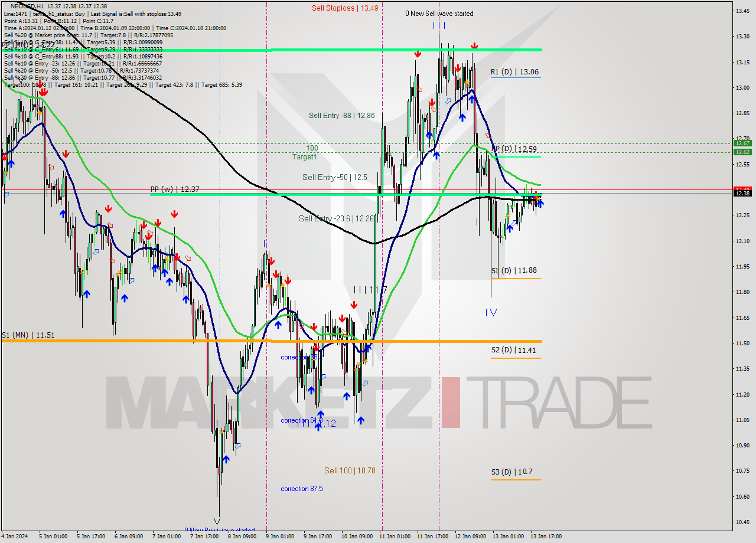Screen dimensions: 756x543
Task: Click the 'correction 38.2' label
Action: click(x=302, y=357)
